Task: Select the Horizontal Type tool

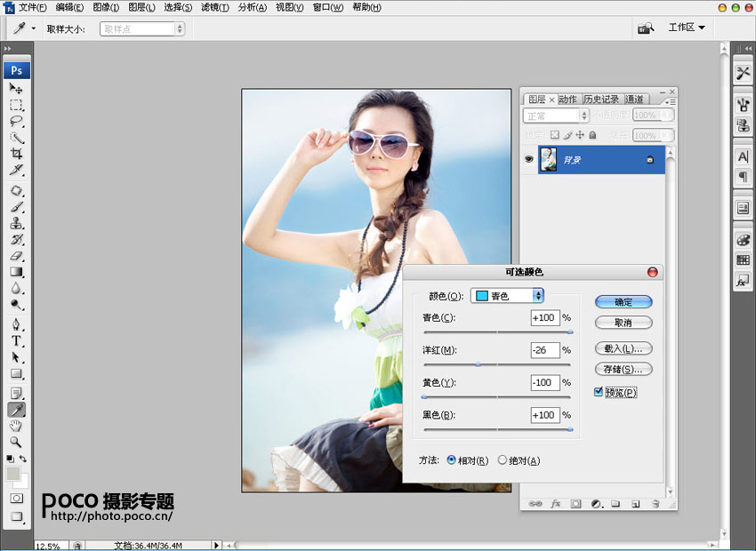Action: (16, 340)
